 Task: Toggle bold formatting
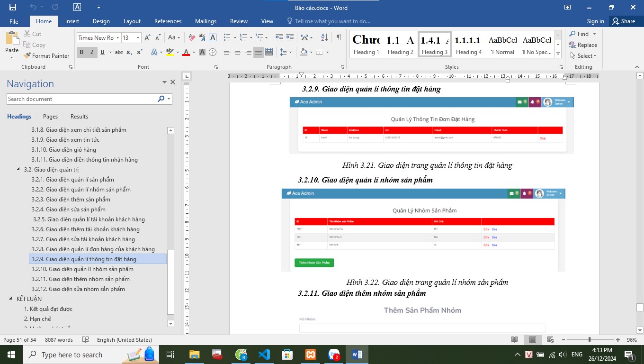tap(81, 52)
